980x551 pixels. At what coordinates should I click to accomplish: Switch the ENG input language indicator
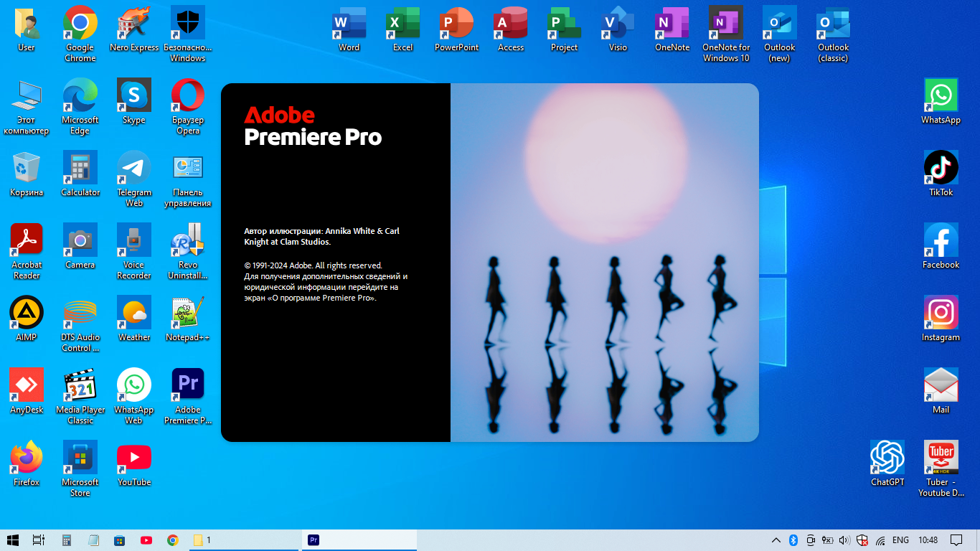pyautogui.click(x=900, y=540)
